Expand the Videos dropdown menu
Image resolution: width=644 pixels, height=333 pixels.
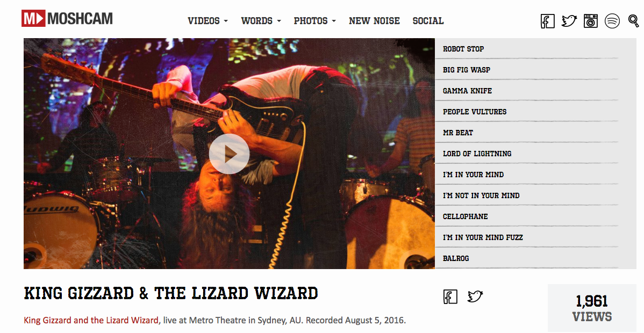207,21
